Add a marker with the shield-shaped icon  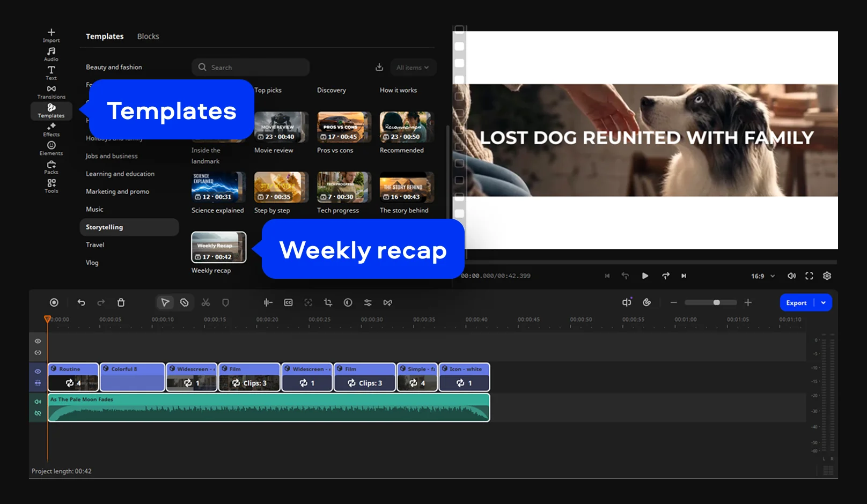tap(226, 302)
